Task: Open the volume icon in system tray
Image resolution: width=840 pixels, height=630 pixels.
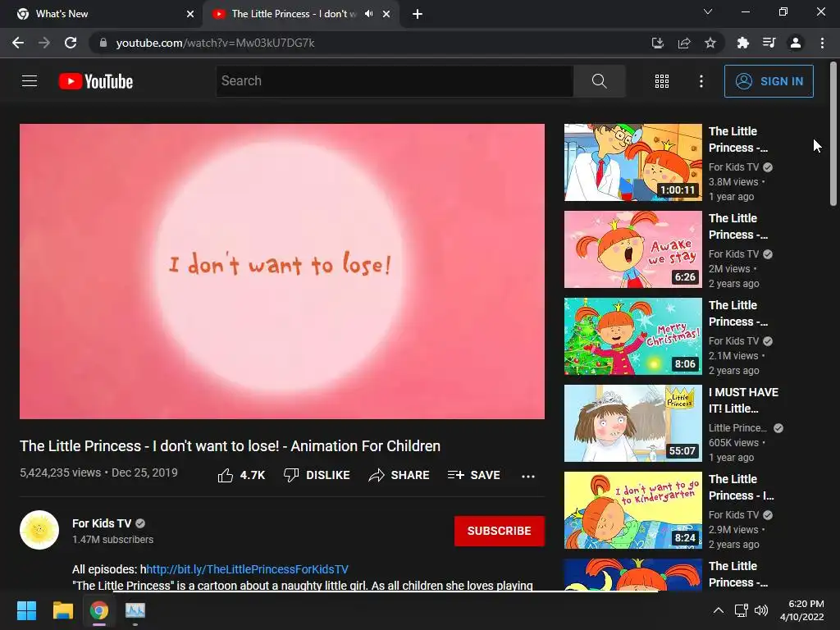Action: [x=760, y=610]
